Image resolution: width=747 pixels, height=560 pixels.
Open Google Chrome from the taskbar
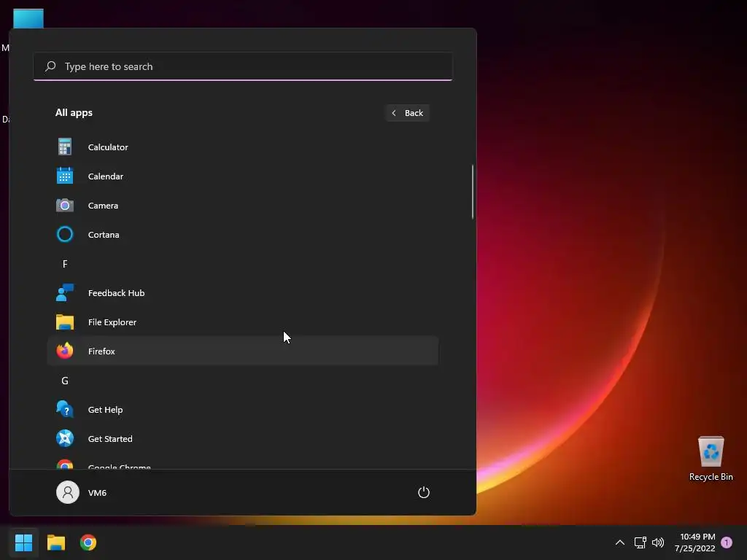pos(88,542)
